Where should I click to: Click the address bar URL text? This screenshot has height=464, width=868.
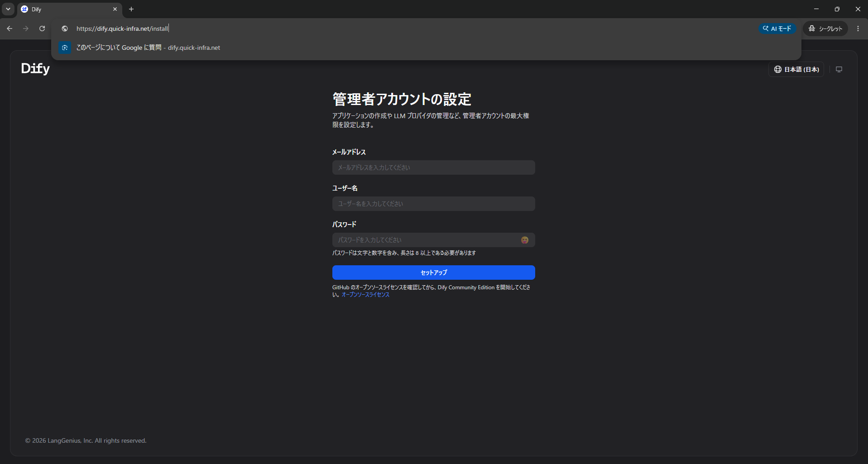click(122, 29)
